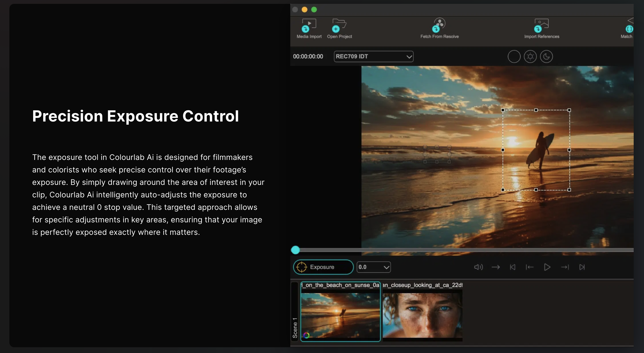
Task: Click the Import References icon
Action: [541, 25]
